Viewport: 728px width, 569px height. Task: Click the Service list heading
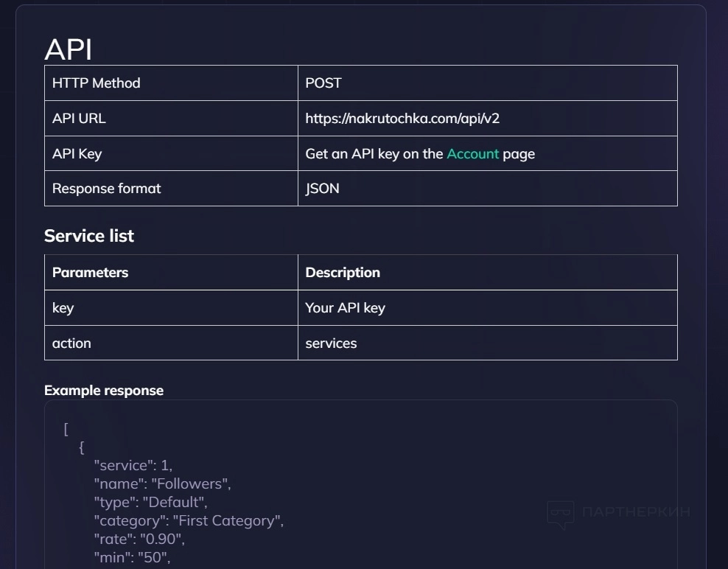[89, 236]
